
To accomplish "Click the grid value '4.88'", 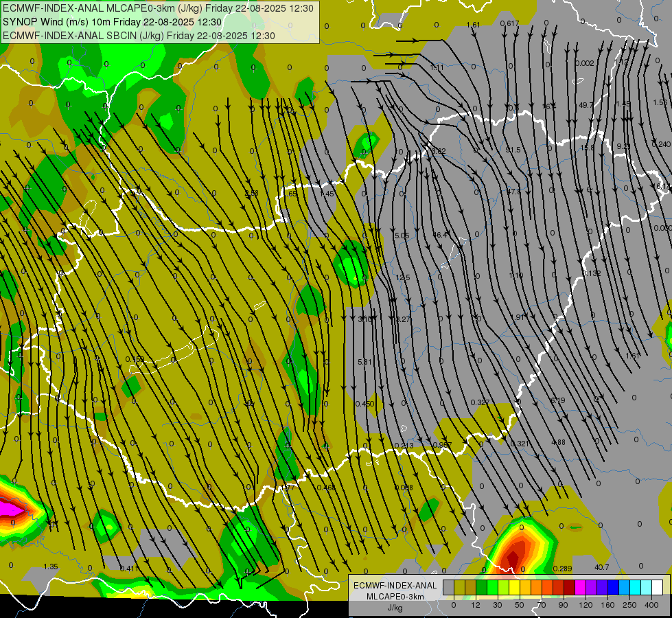I will 558,442.
